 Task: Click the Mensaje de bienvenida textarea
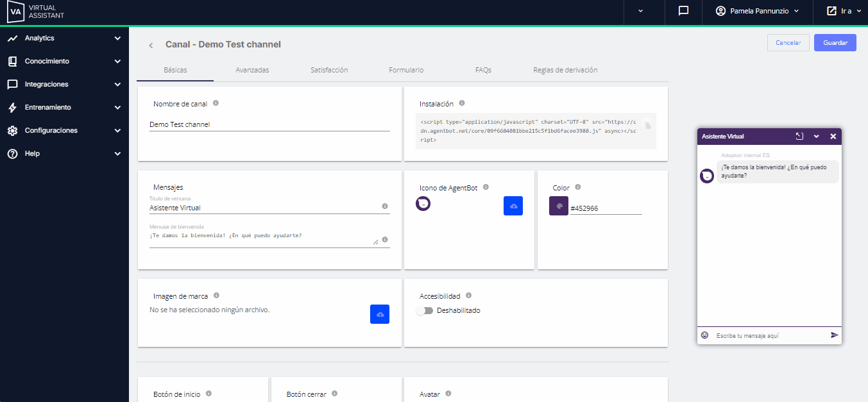(264, 238)
